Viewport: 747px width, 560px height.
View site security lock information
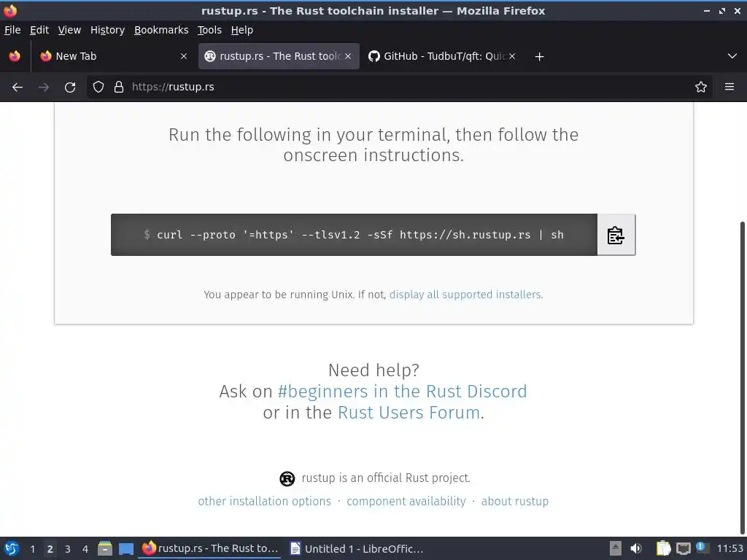point(119,87)
